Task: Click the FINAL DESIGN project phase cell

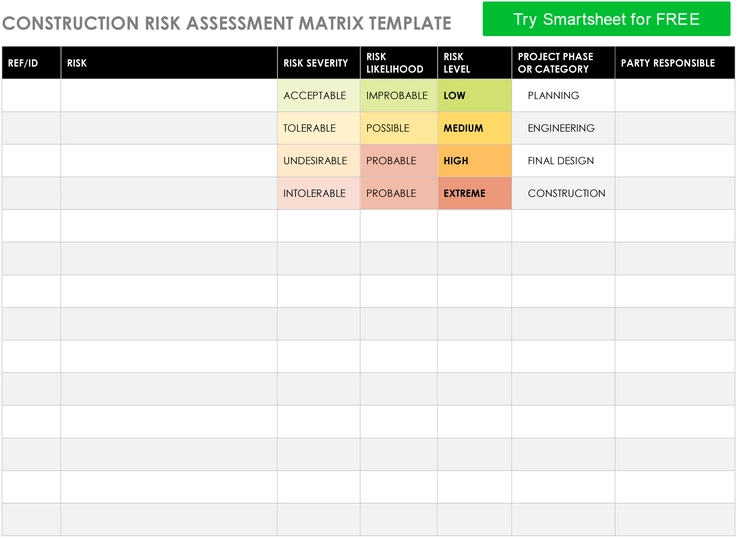Action: click(563, 161)
